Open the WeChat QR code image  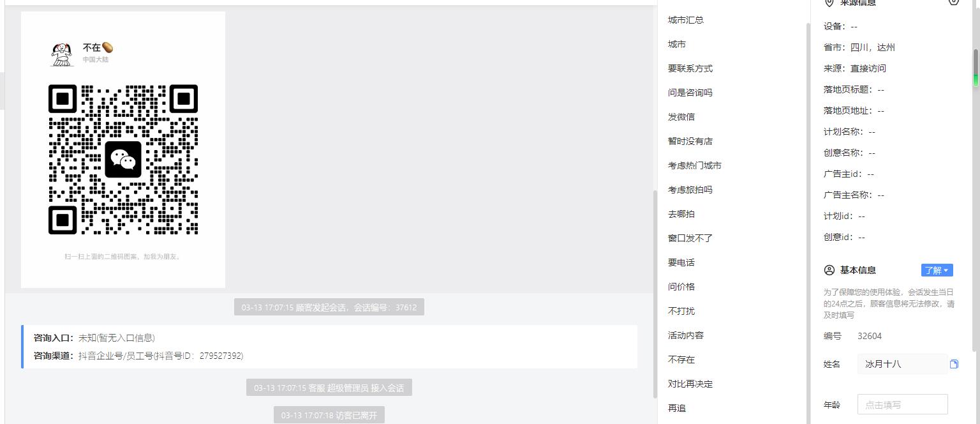point(123,149)
